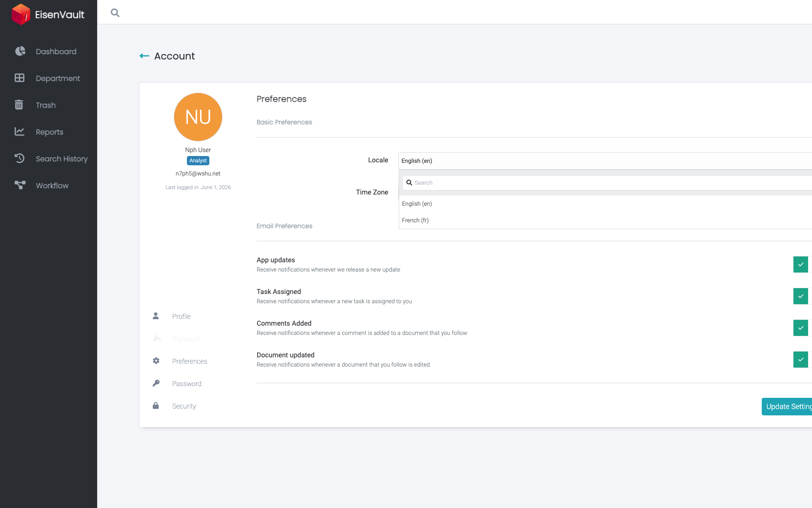Click the Trash bin icon
Image resolution: width=812 pixels, height=508 pixels.
tap(19, 105)
